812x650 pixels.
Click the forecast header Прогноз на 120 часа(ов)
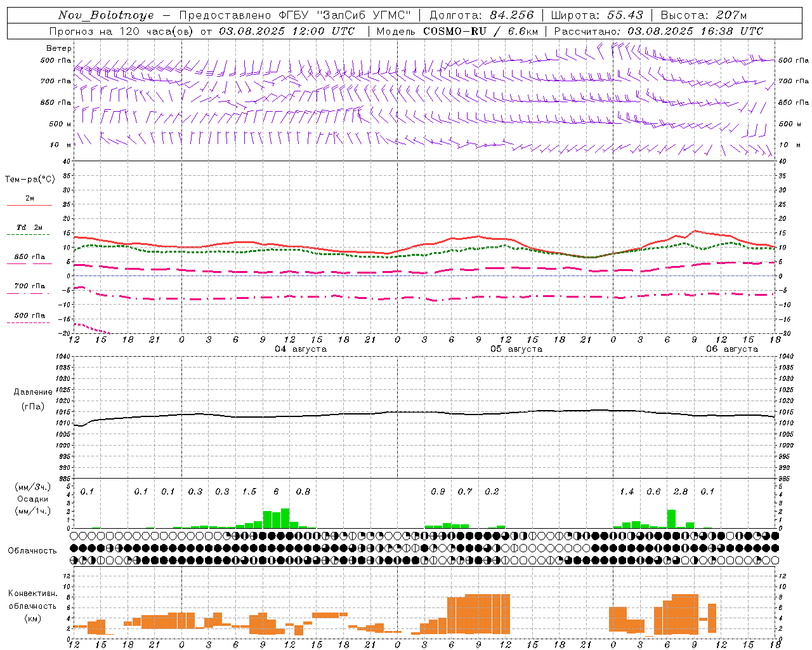click(122, 31)
